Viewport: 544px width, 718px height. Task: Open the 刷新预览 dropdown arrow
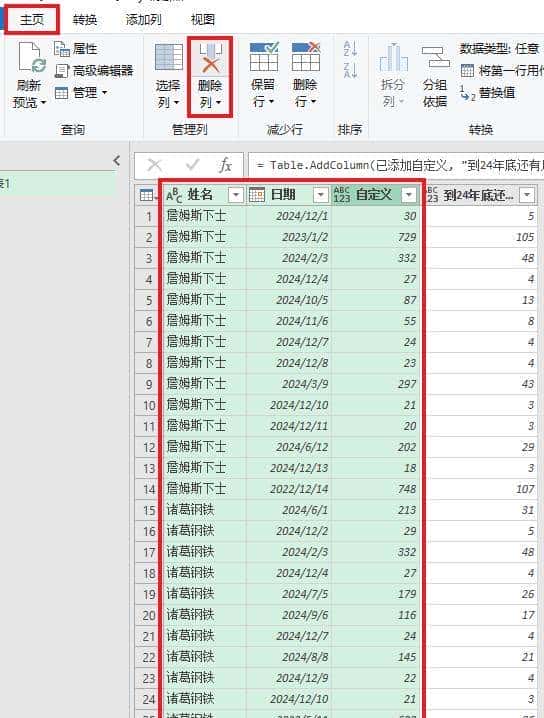[x=44, y=103]
